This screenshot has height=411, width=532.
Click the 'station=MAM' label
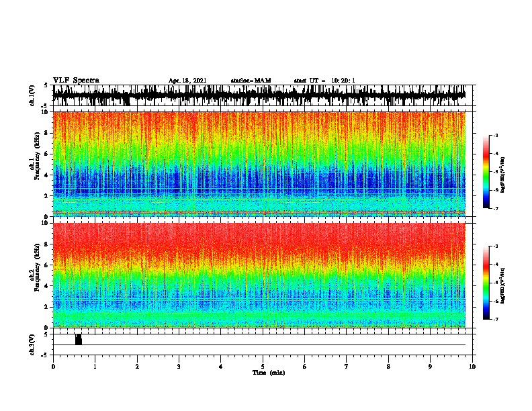pos(251,81)
